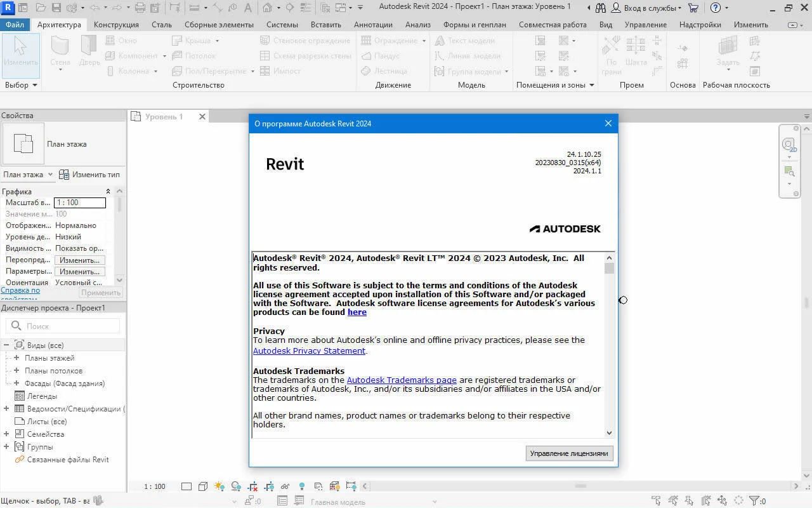Viewport: 812px width, 508px height.
Task: Click Изменить button for Переопределения row
Action: pyautogui.click(x=80, y=260)
